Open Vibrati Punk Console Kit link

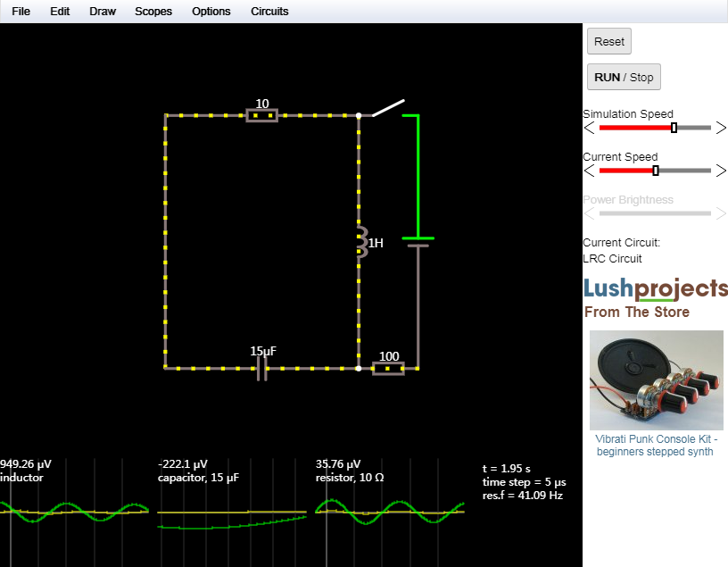point(656,446)
